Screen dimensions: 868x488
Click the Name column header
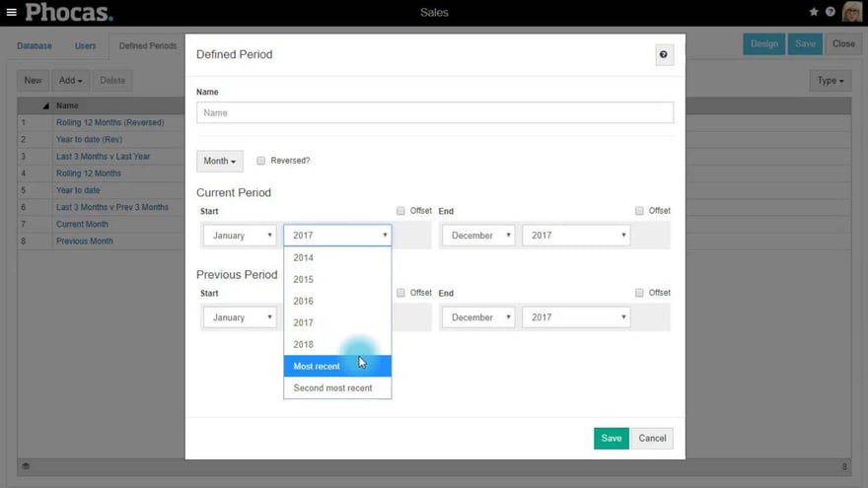67,105
